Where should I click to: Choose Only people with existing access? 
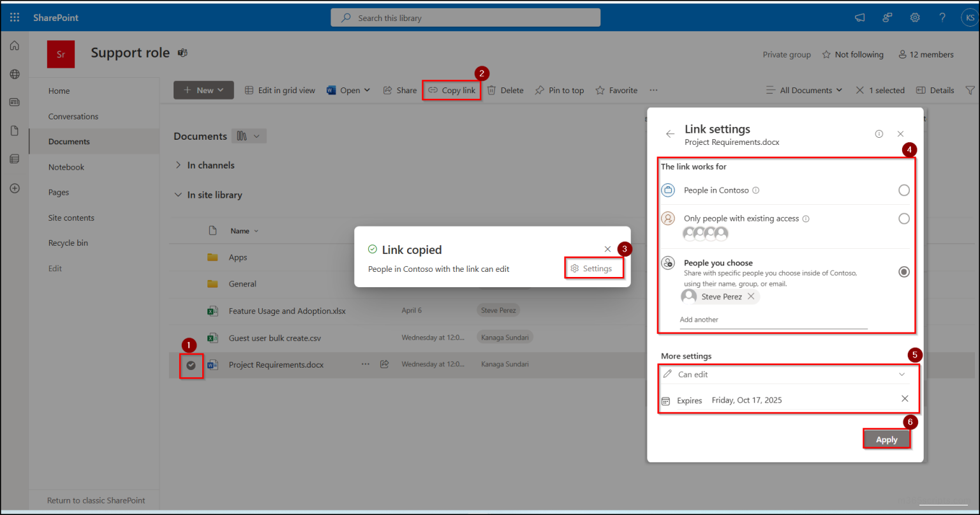(x=904, y=218)
